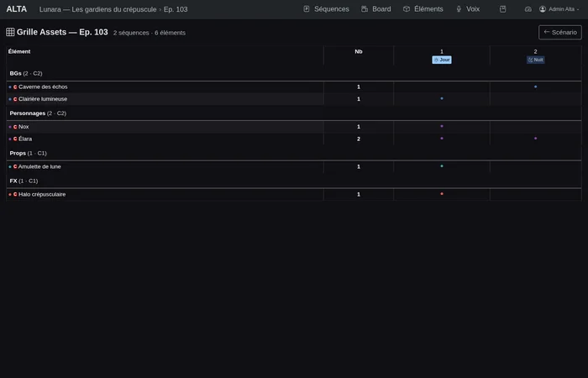Return to Scénario with back button

(x=559, y=32)
